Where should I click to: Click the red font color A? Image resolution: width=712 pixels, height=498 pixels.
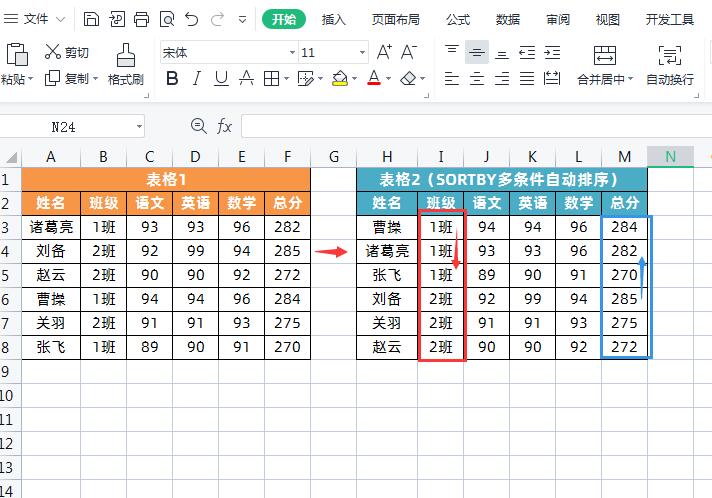(x=374, y=78)
